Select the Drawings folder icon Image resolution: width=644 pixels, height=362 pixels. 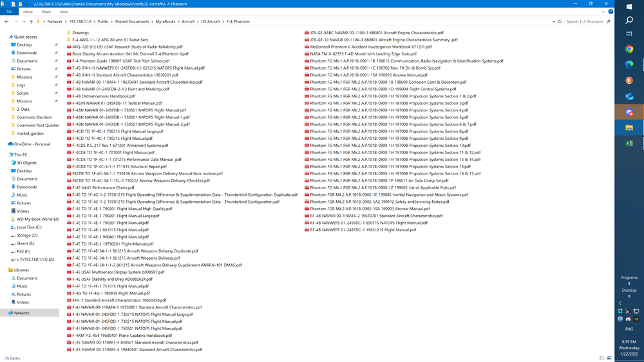69,33
